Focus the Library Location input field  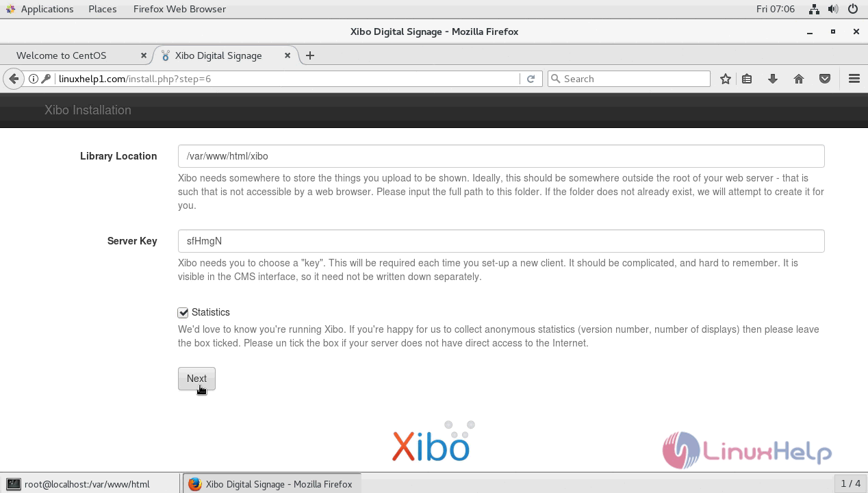(501, 156)
